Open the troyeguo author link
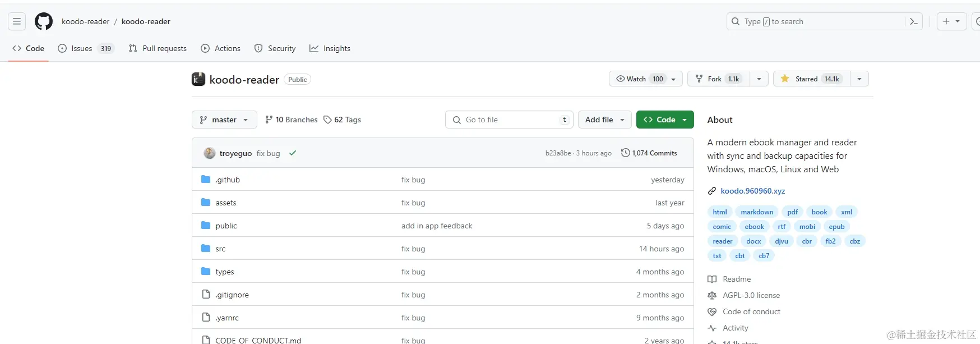The image size is (980, 344). pos(235,153)
